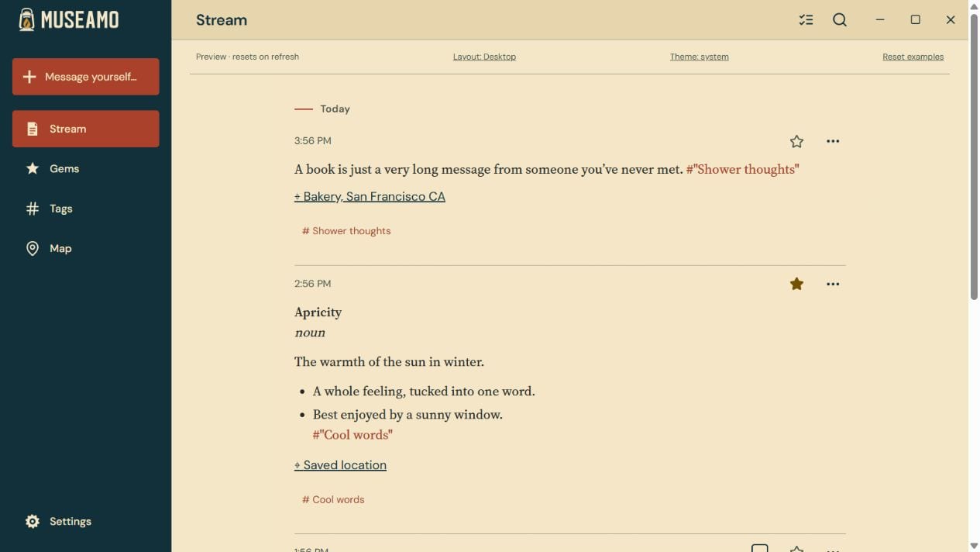Image resolution: width=980 pixels, height=552 pixels.
Task: Open the Stream section
Action: tap(86, 129)
